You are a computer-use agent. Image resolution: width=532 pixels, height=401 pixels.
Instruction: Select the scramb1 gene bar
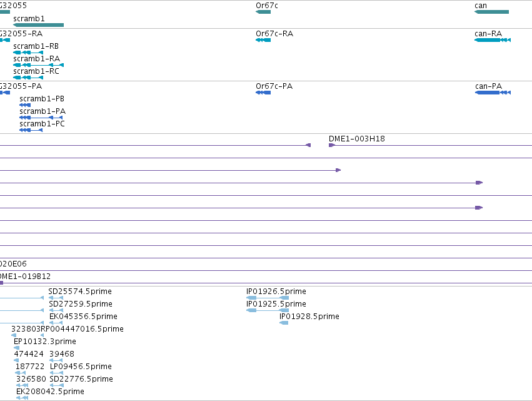click(38, 25)
